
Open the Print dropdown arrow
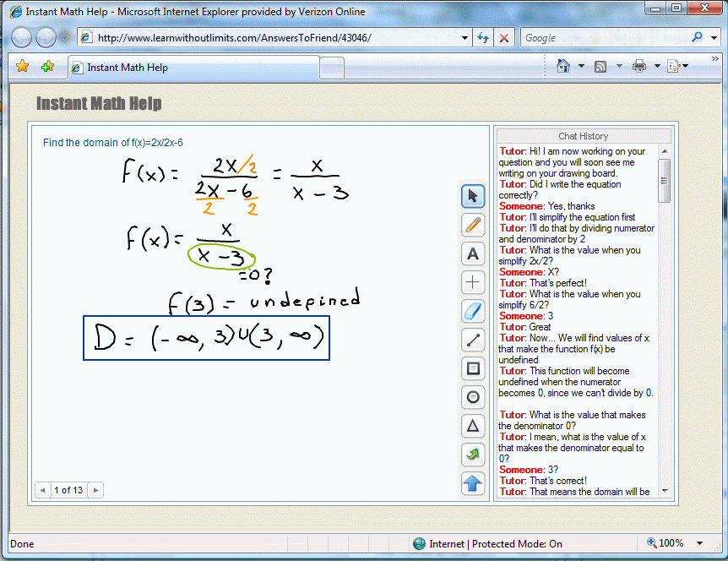657,66
